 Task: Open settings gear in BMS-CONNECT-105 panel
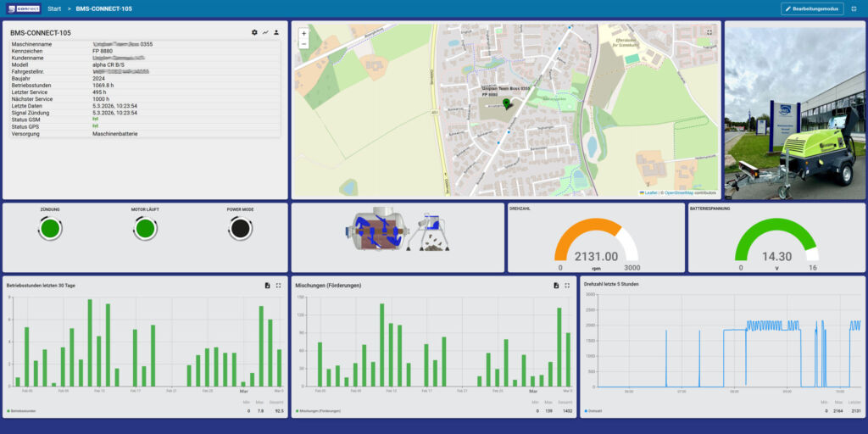tap(254, 33)
